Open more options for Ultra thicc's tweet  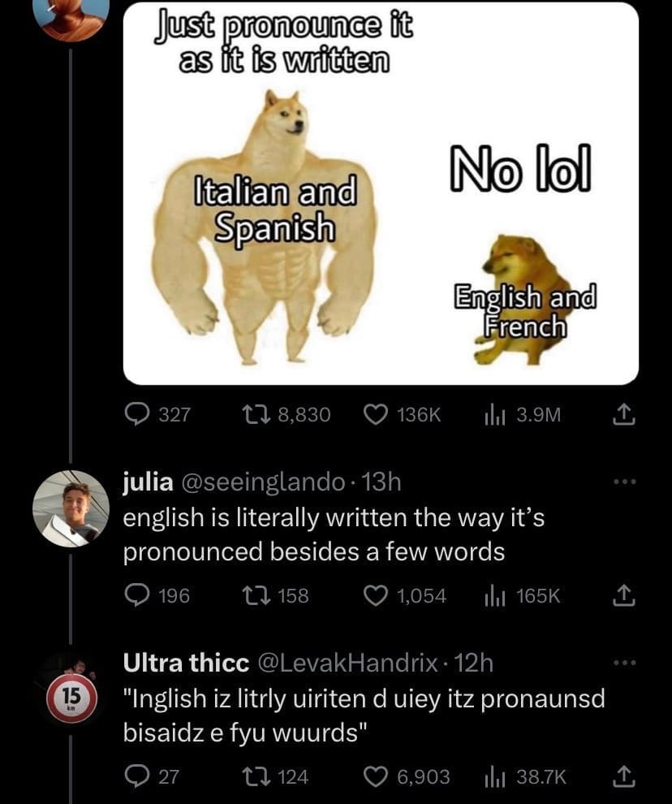(x=626, y=663)
